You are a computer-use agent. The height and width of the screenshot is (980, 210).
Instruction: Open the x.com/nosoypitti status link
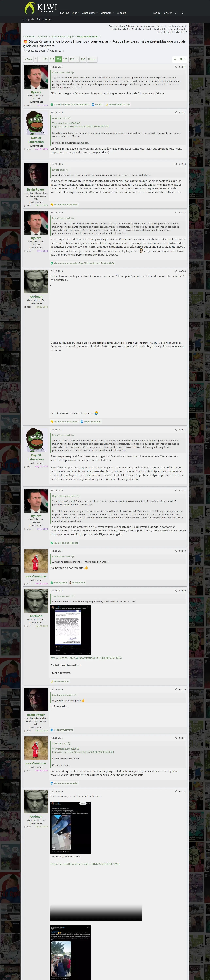80,126
